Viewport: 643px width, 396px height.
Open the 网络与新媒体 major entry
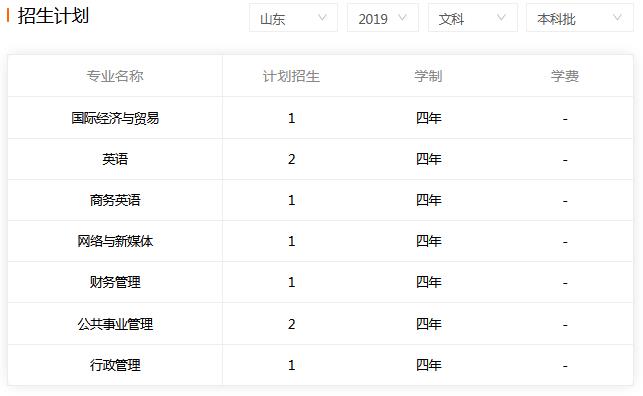click(x=115, y=241)
